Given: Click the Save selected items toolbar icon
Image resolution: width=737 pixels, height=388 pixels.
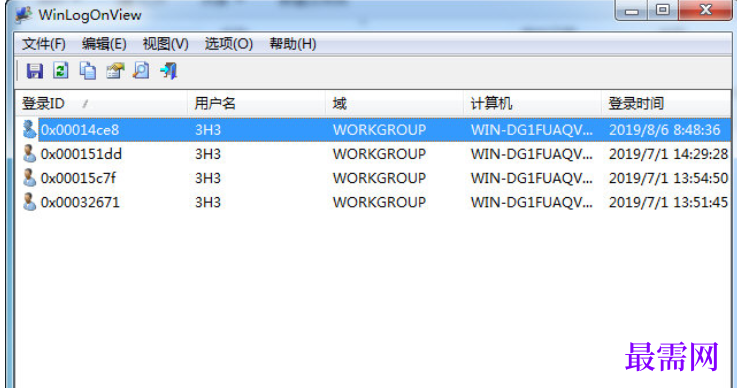Looking at the screenshot, I should [35, 71].
